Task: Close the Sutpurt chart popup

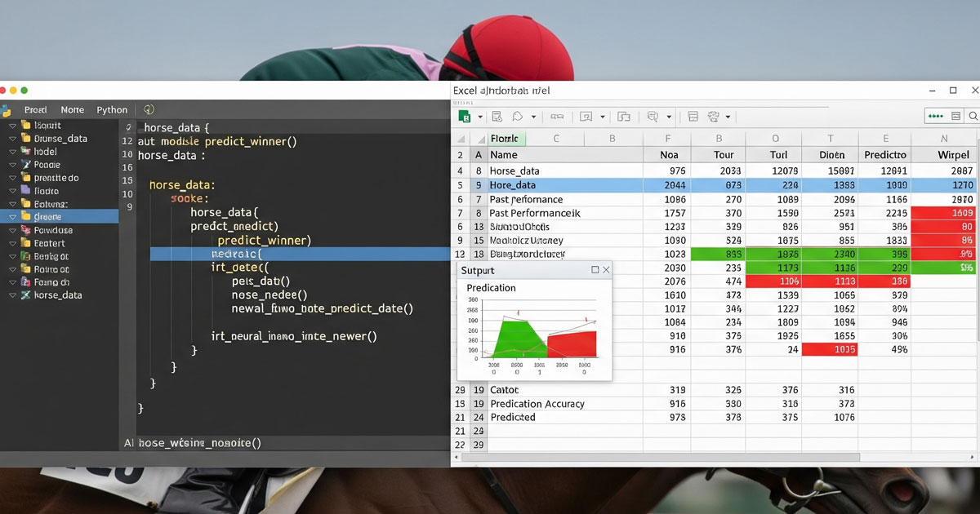Action: coord(606,270)
